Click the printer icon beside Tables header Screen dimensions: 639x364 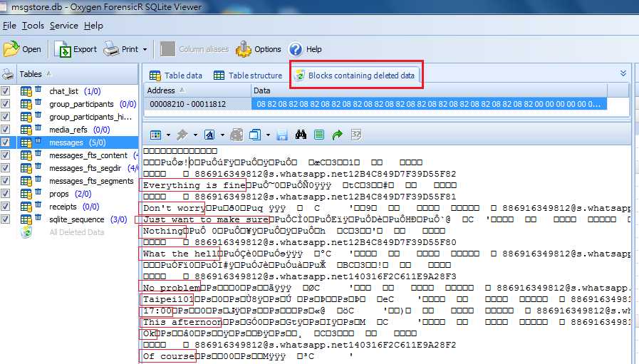tap(8, 74)
